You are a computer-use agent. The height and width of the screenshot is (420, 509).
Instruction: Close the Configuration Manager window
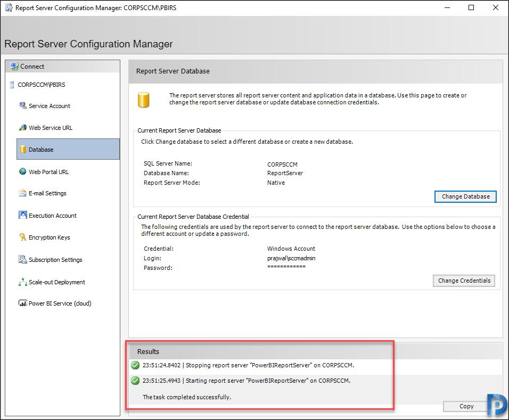(x=496, y=7)
